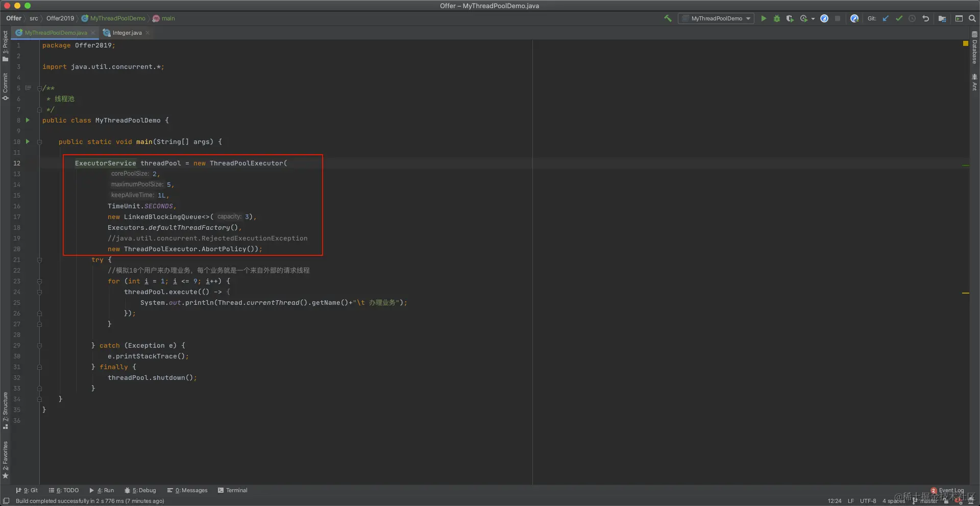The width and height of the screenshot is (980, 506).
Task: Collapse the try block fold marker
Action: pyautogui.click(x=39, y=260)
